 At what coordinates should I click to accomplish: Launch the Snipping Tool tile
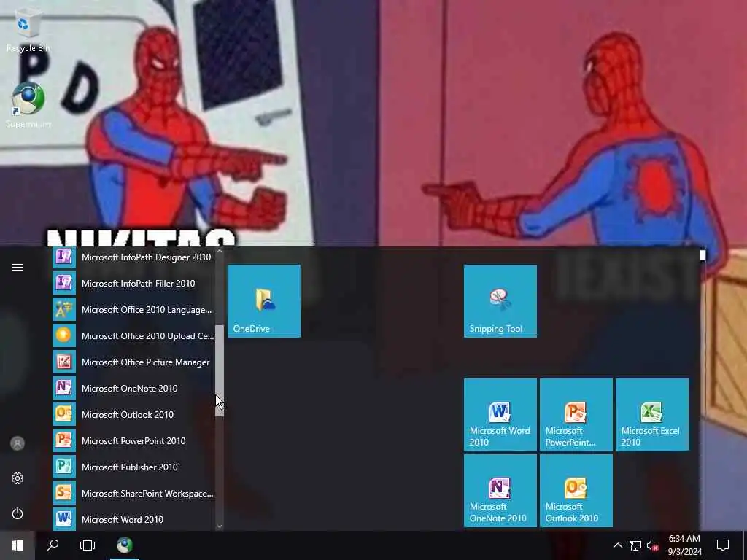(x=500, y=301)
